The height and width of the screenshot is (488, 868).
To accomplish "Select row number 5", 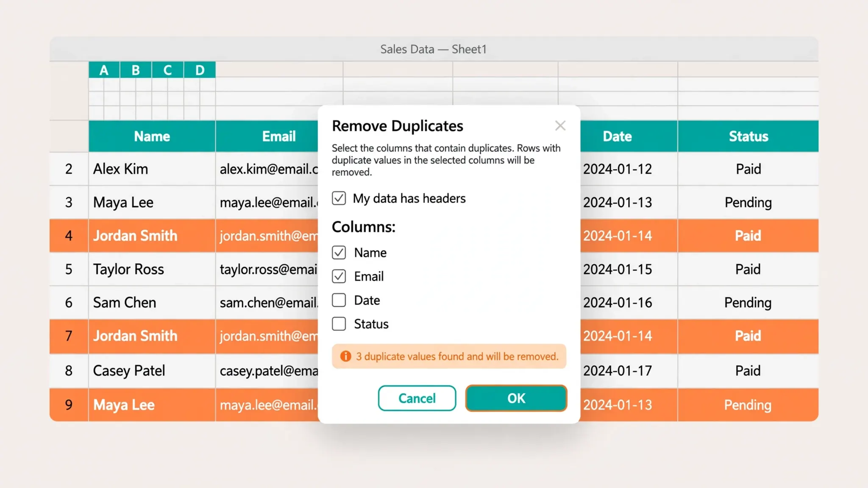I will [69, 269].
